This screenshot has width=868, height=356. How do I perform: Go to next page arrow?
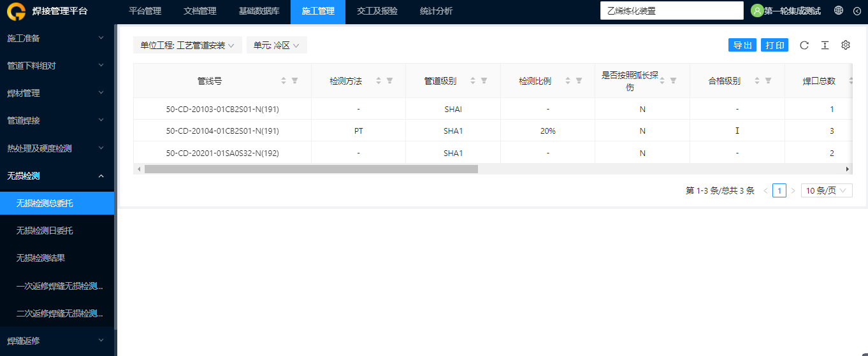click(793, 190)
